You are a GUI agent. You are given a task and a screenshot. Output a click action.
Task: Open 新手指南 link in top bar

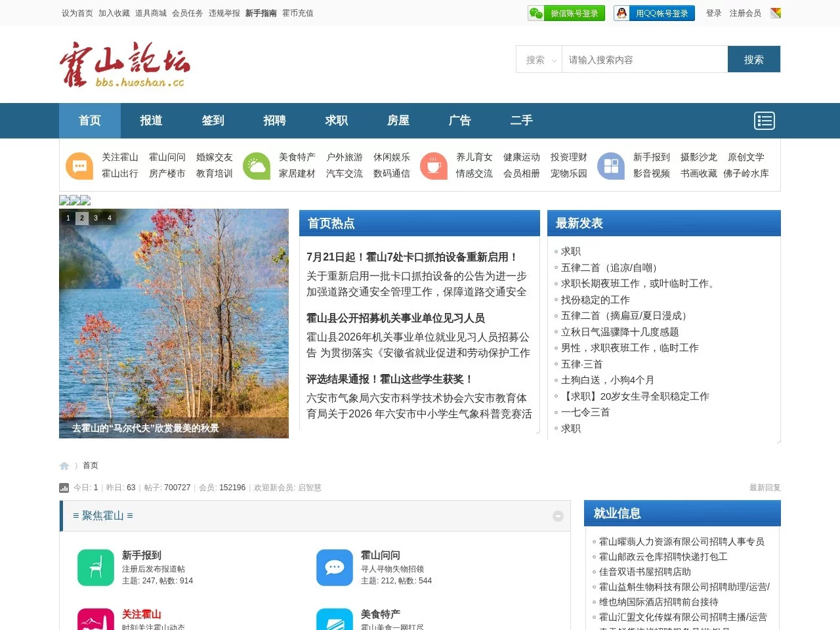click(x=261, y=13)
